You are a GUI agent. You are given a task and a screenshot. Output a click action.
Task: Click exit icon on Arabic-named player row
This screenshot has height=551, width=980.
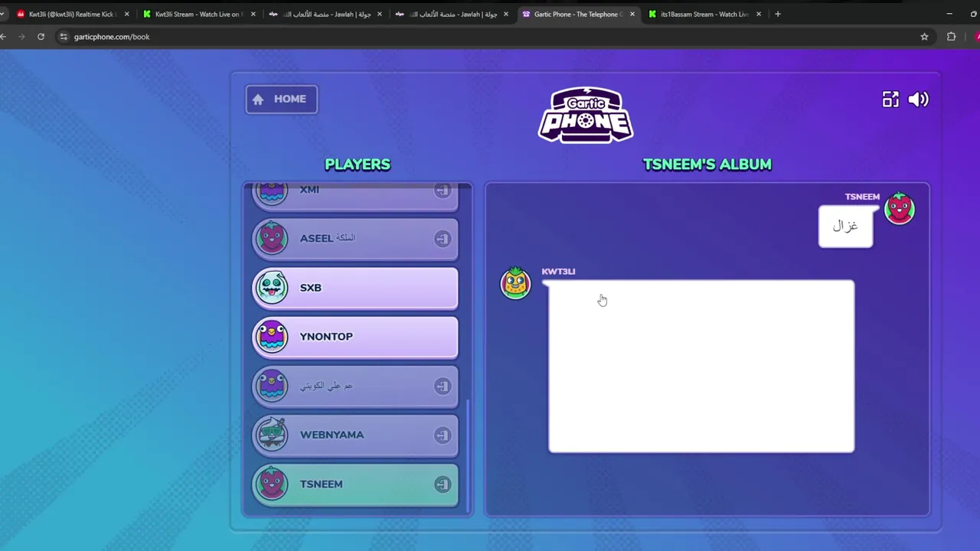(x=442, y=386)
